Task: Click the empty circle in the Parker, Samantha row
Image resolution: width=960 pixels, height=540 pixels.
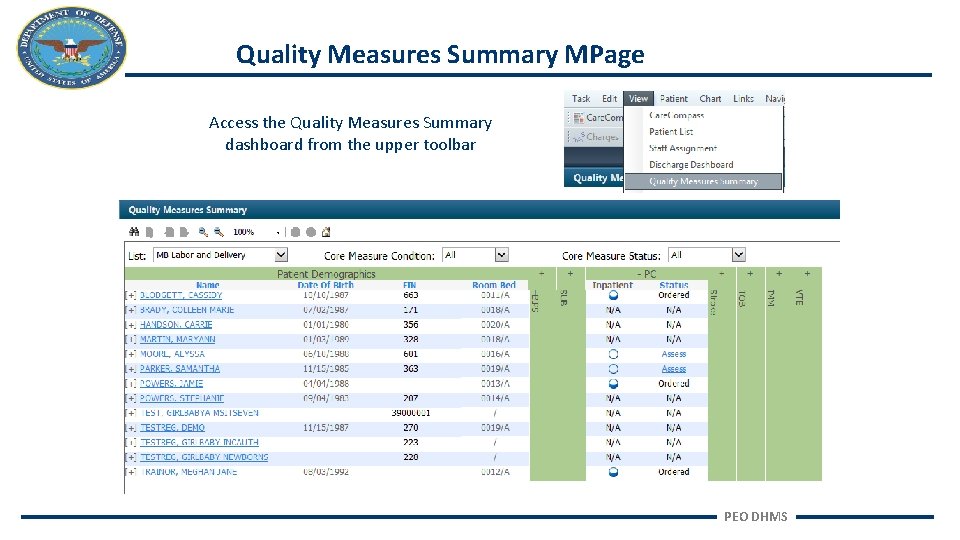Action: pos(613,369)
